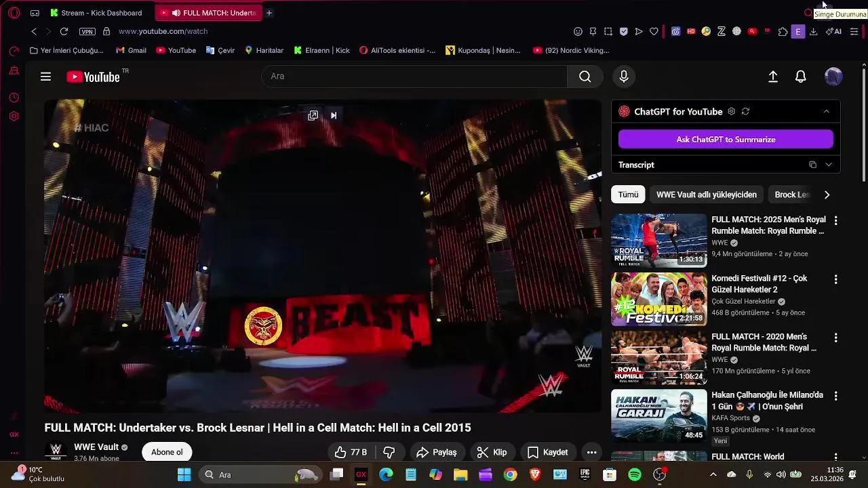Open options for Komedi Festivali #12 video
Viewport: 868px width, 488px height.
click(835, 279)
